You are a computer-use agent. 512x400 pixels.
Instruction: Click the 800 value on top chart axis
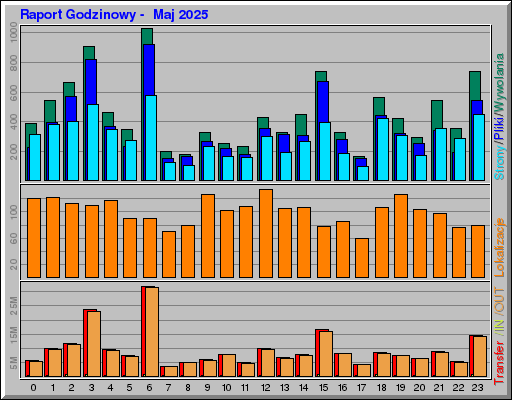pos(14,63)
